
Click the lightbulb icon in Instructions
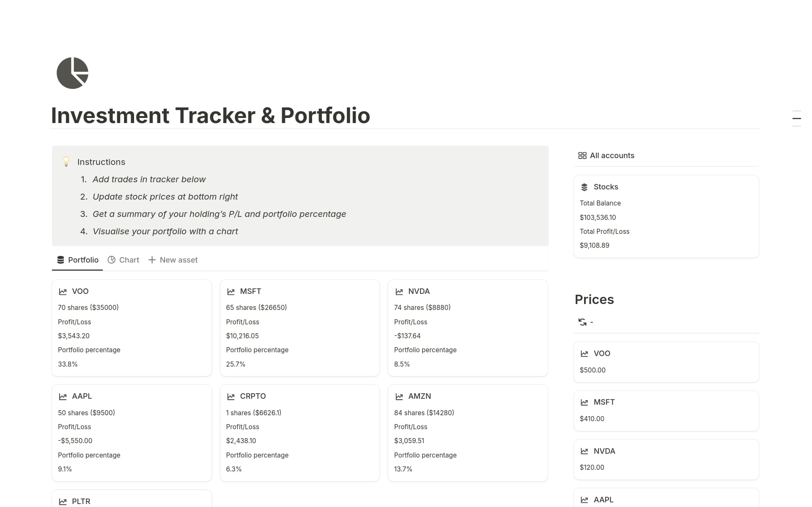[66, 161]
